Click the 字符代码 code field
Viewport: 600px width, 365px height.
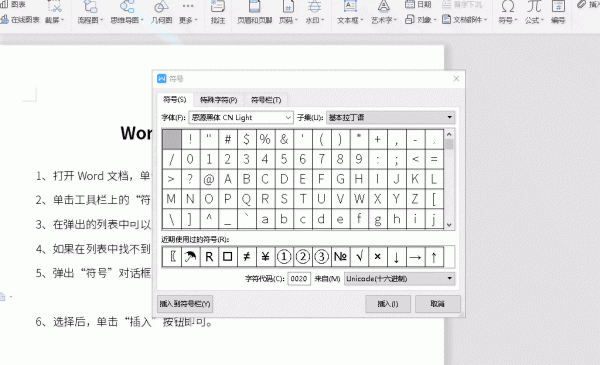click(x=299, y=279)
